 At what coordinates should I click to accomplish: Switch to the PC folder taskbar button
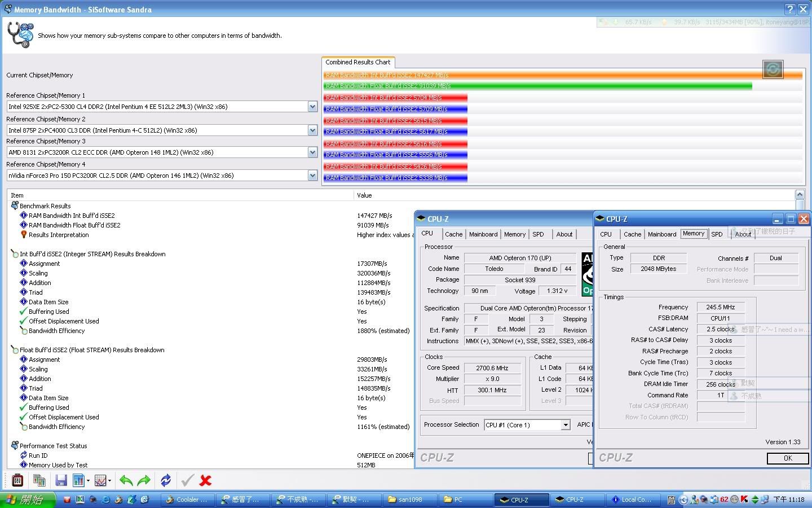465,500
